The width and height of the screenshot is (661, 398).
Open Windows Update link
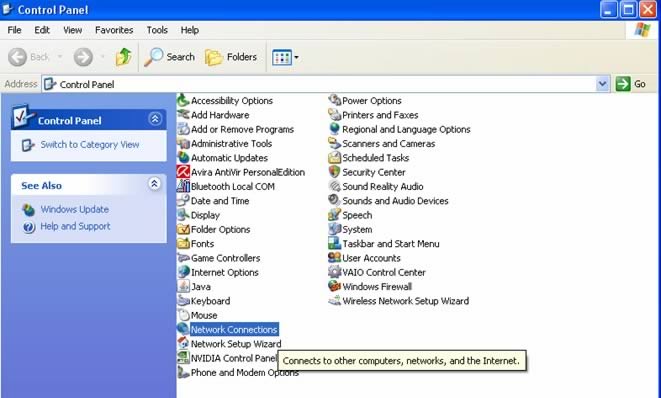point(75,210)
